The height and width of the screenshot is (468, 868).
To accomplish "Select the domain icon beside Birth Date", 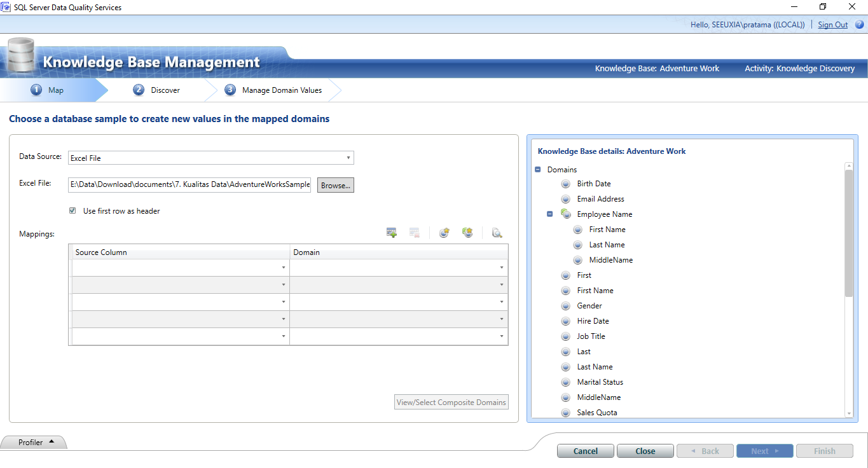I will pyautogui.click(x=566, y=184).
